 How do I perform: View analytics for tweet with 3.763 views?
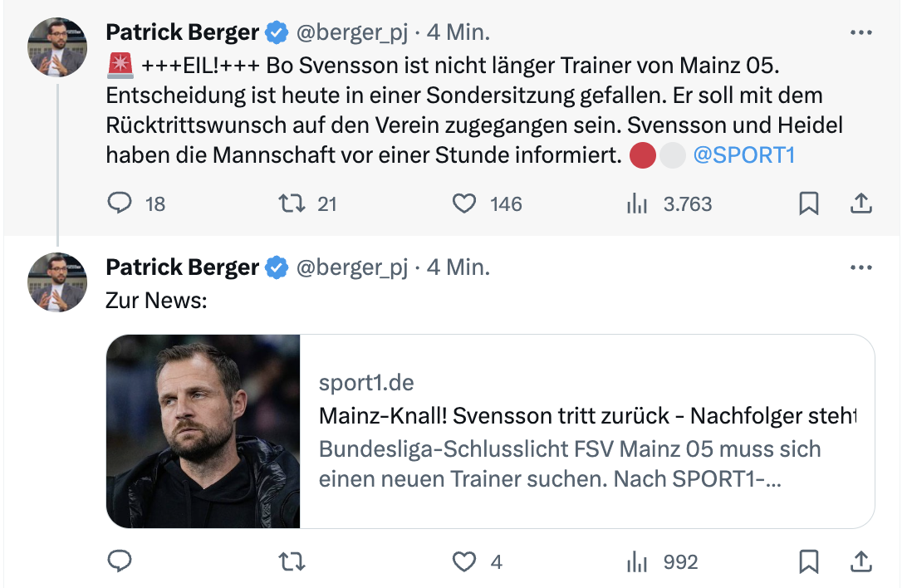tap(637, 203)
